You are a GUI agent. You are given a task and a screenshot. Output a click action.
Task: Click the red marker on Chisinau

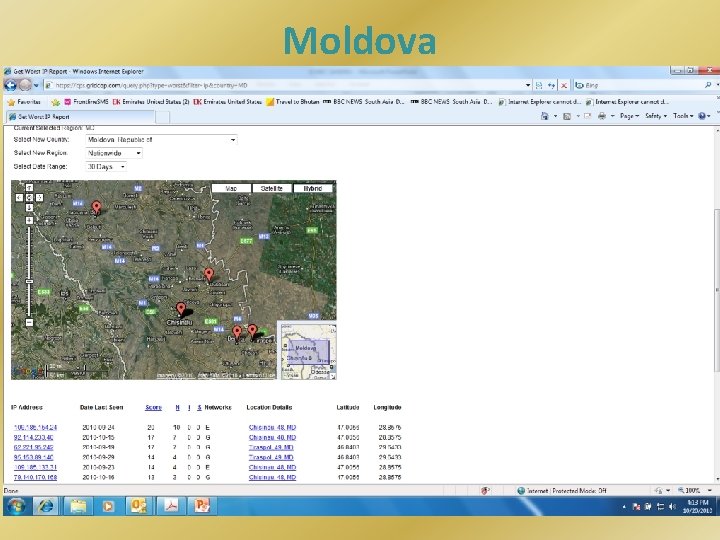click(181, 308)
